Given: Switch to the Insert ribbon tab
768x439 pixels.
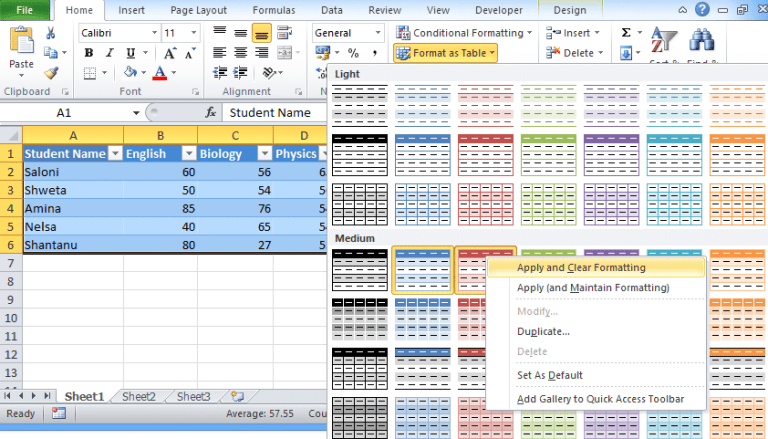Looking at the screenshot, I should tap(131, 10).
